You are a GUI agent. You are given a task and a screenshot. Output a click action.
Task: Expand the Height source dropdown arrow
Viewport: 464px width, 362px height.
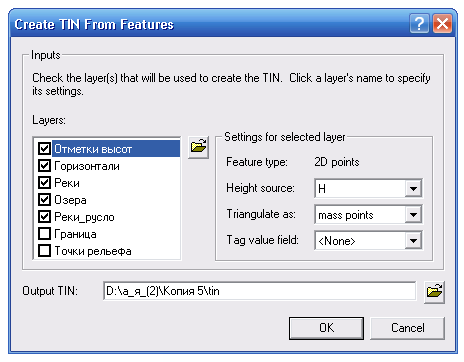[x=413, y=189]
